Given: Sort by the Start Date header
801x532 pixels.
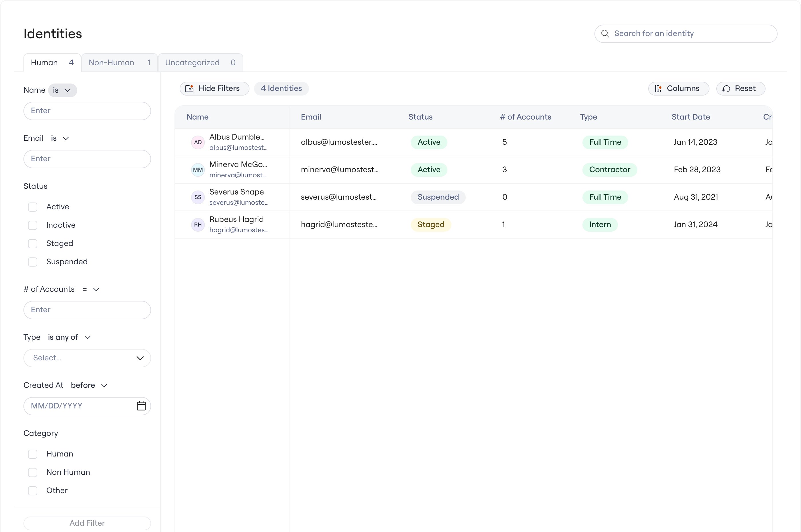Looking at the screenshot, I should click(691, 117).
